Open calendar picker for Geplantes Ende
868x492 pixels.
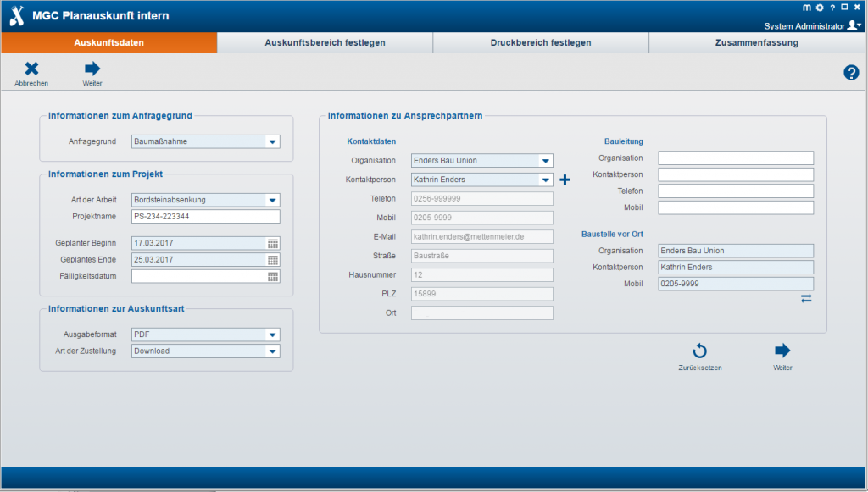point(273,260)
